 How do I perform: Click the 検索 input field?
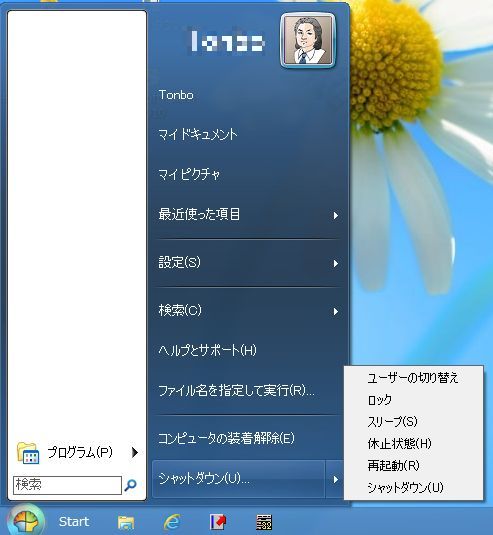coord(67,485)
